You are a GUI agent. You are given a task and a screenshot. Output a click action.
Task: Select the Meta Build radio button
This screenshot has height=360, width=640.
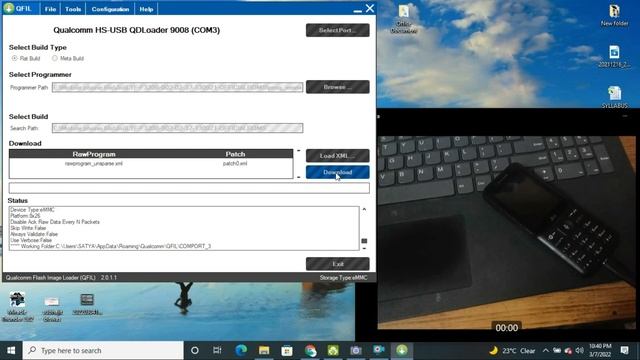55,58
